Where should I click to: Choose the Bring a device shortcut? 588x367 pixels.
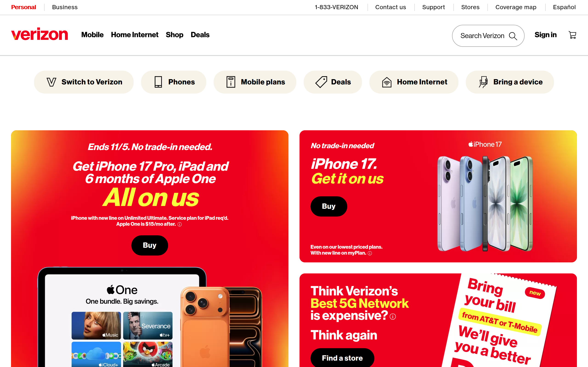[x=510, y=82]
